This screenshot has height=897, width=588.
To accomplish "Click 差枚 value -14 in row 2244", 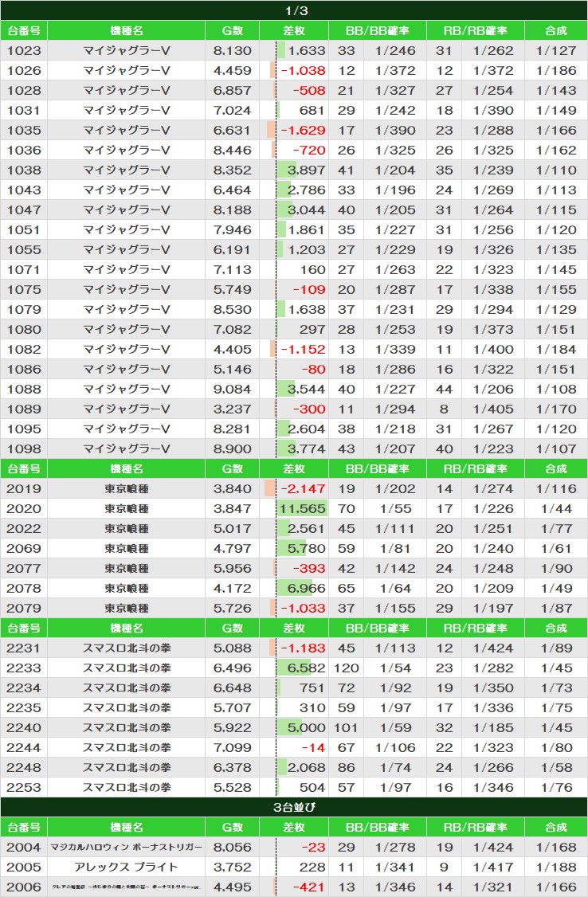I will pyautogui.click(x=313, y=748).
